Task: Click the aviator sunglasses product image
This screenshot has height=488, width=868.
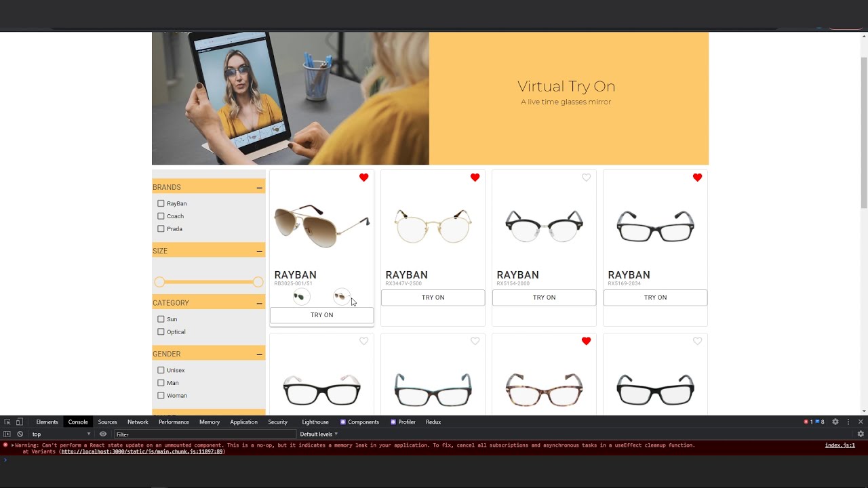Action: click(x=321, y=226)
